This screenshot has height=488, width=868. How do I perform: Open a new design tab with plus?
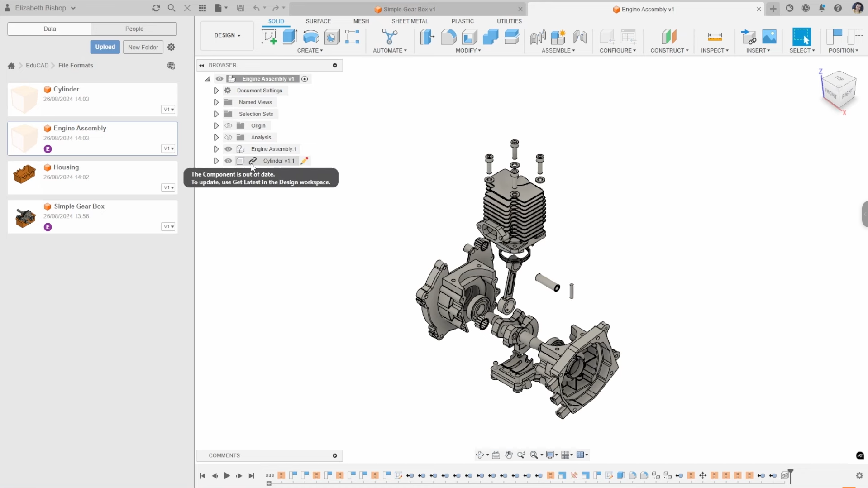point(773,9)
